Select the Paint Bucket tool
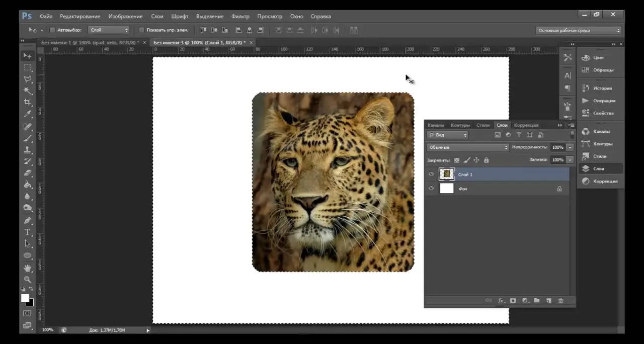The height and width of the screenshot is (344, 644). (x=28, y=185)
